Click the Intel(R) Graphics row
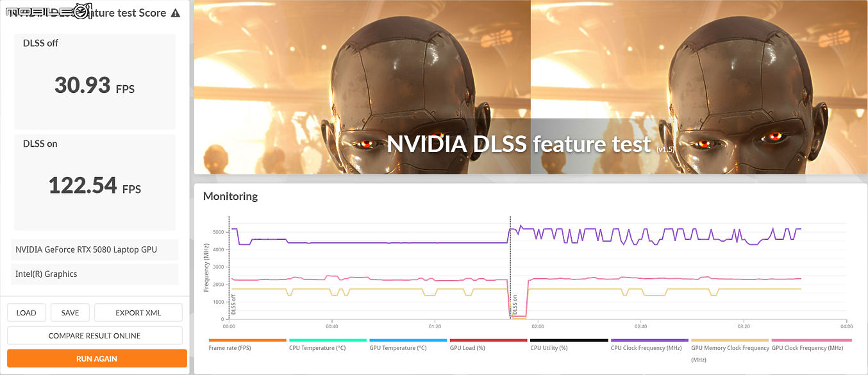The height and width of the screenshot is (375, 868). (95, 274)
